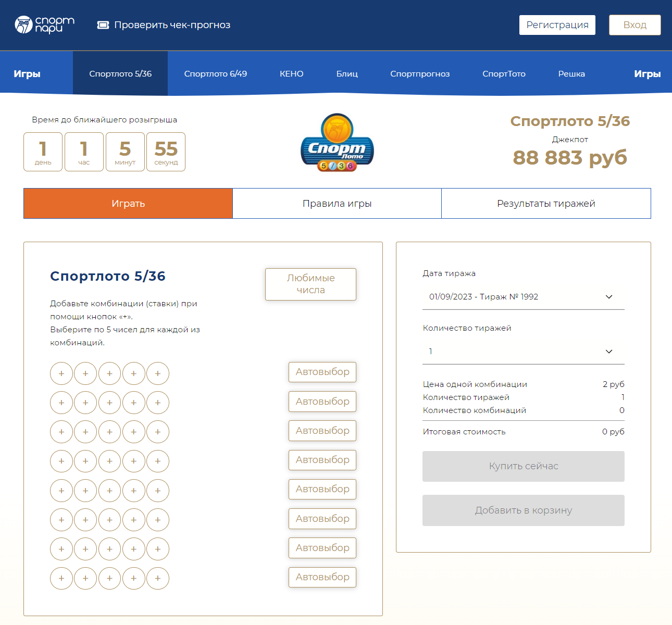
Task: Add fourth number in second combination row
Action: [x=134, y=403]
